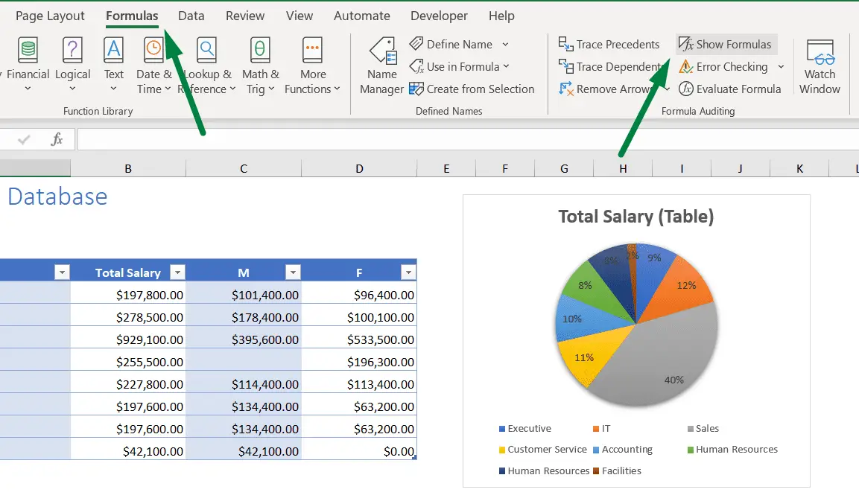859x504 pixels.
Task: Click the Define Name label
Action: (459, 45)
